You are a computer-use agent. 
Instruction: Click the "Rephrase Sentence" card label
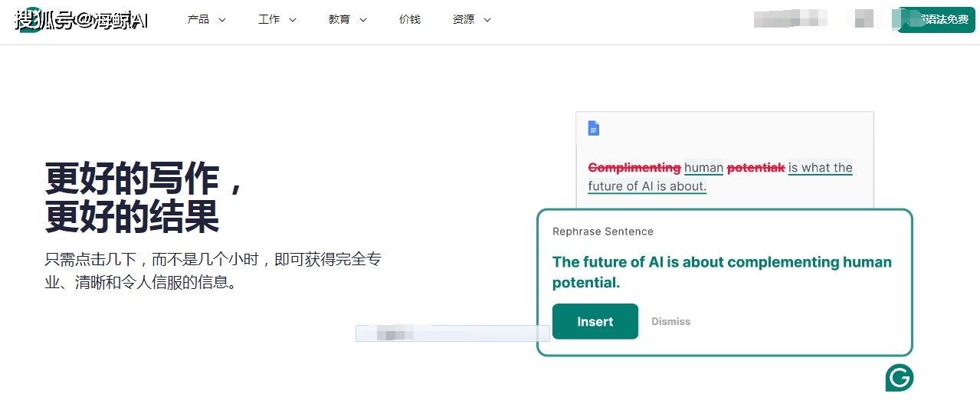[x=602, y=231]
